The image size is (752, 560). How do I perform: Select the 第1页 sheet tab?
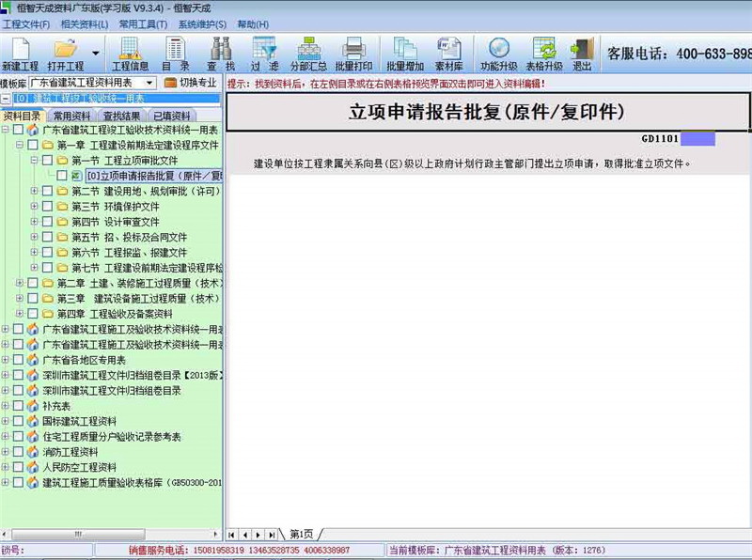pos(301,534)
